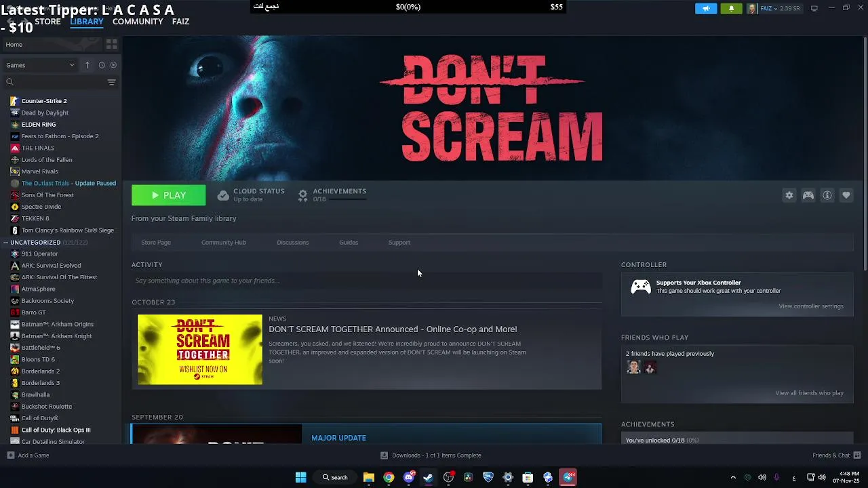The width and height of the screenshot is (868, 488).
Task: Open the Windows Start button
Action: click(300, 477)
